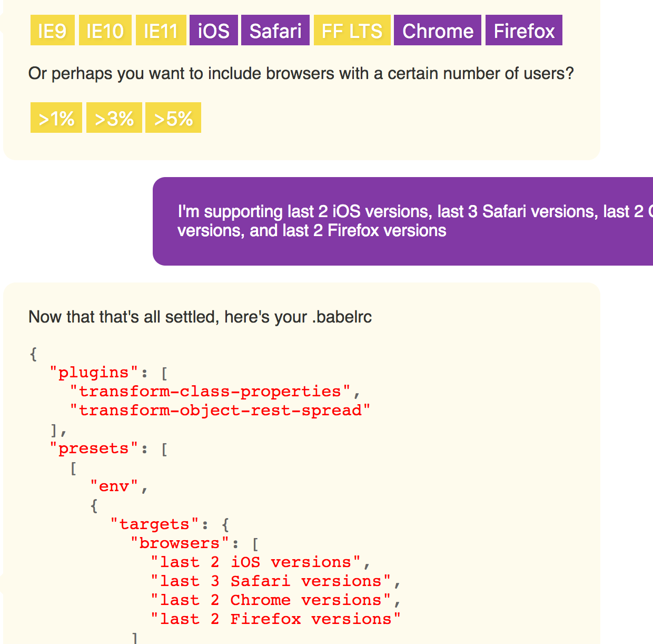653x644 pixels.
Task: Toggle the IE11 browser option
Action: point(161,30)
